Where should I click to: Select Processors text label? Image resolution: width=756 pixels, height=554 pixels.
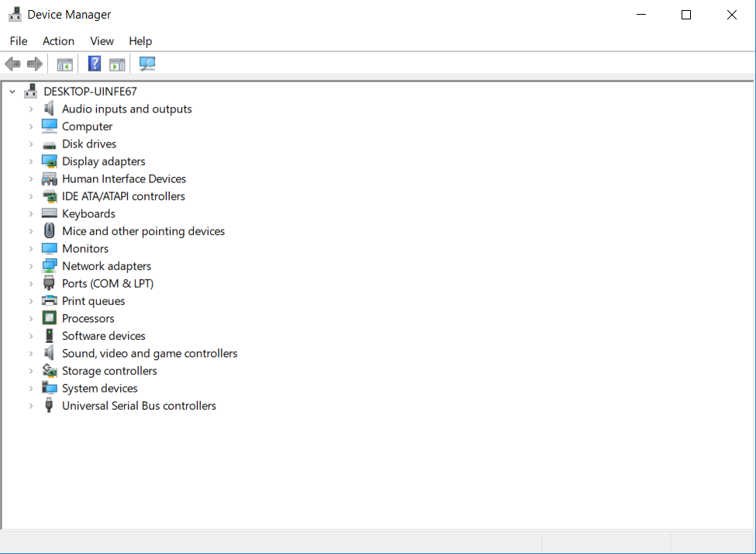(88, 318)
